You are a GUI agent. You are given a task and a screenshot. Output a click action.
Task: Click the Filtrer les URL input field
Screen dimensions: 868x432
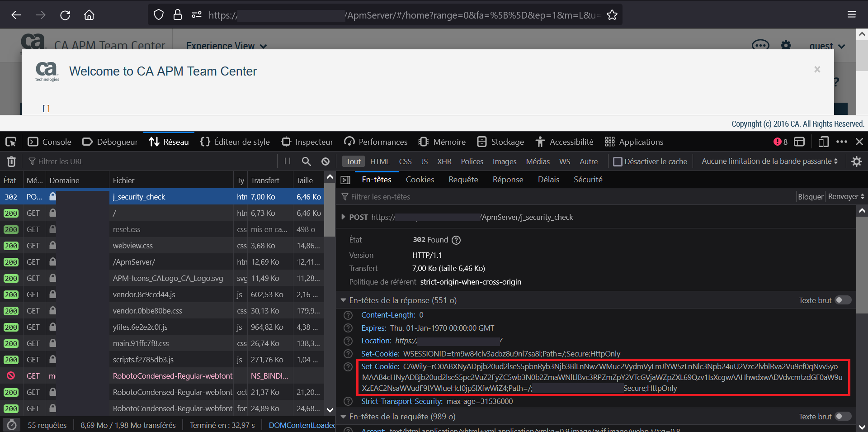(151, 161)
